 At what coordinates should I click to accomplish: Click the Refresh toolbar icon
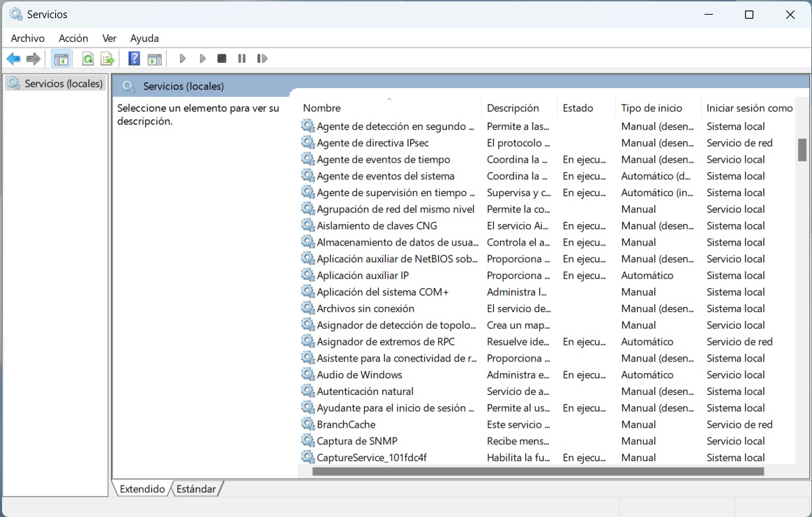(x=88, y=59)
